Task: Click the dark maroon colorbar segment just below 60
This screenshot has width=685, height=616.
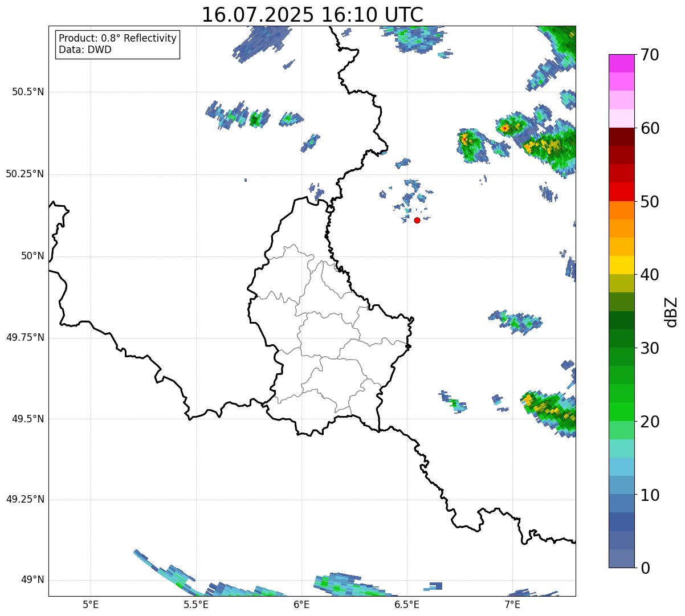Action: click(622, 137)
